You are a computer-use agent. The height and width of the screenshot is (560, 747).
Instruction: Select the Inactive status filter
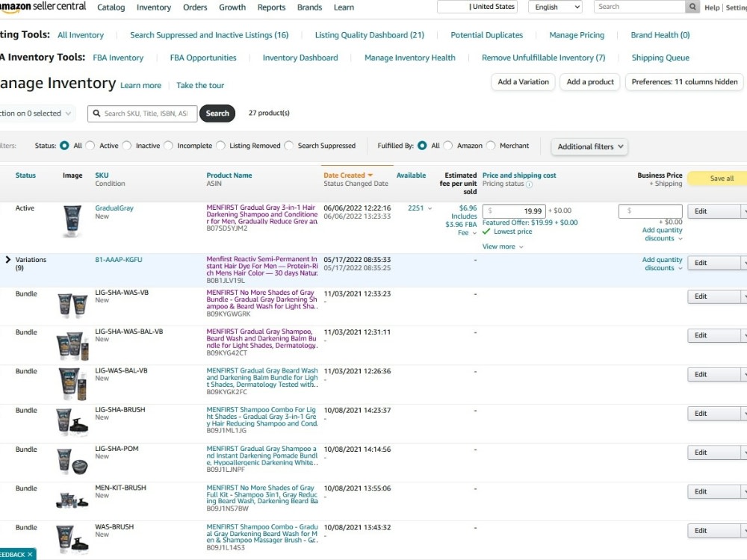tap(126, 146)
